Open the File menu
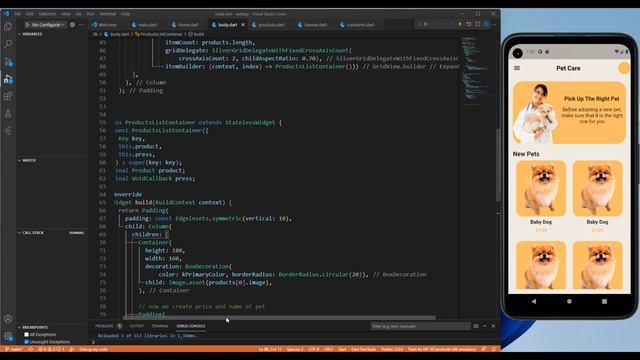Viewport: 640px width, 360px height. [x=18, y=14]
